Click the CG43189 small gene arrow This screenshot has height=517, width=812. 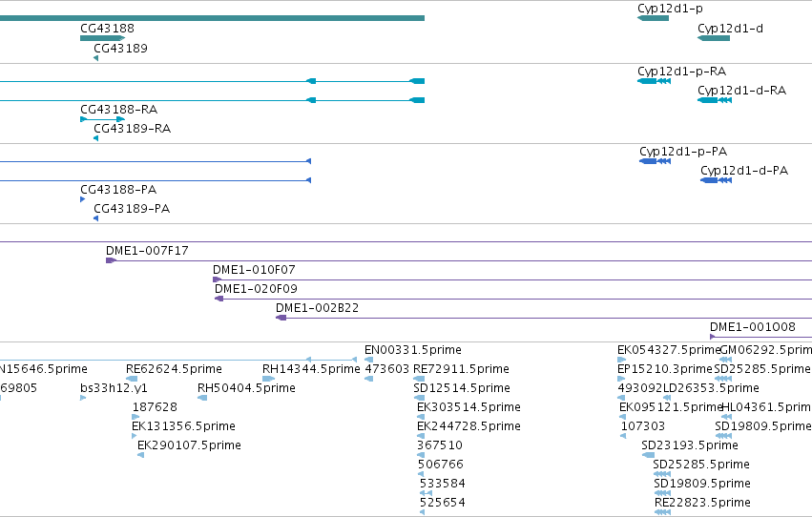click(x=95, y=58)
